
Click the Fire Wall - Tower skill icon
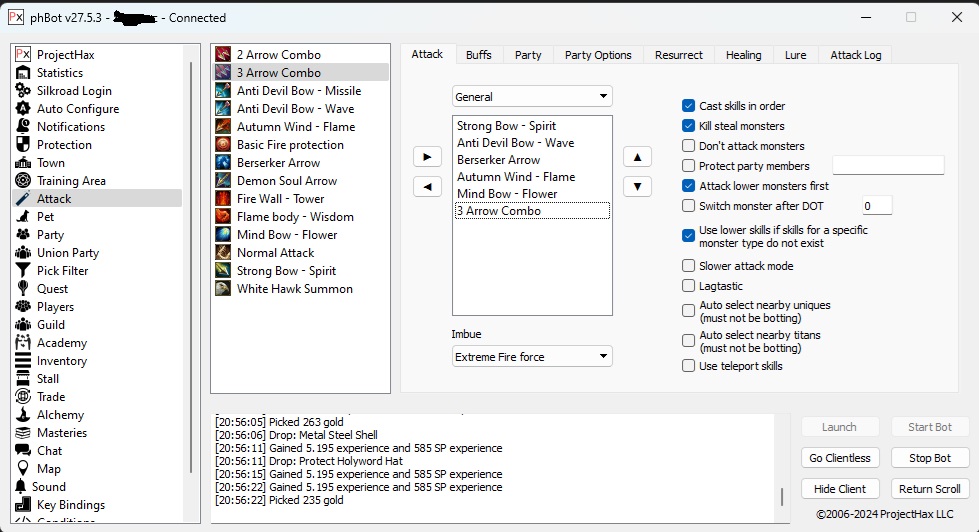click(223, 199)
